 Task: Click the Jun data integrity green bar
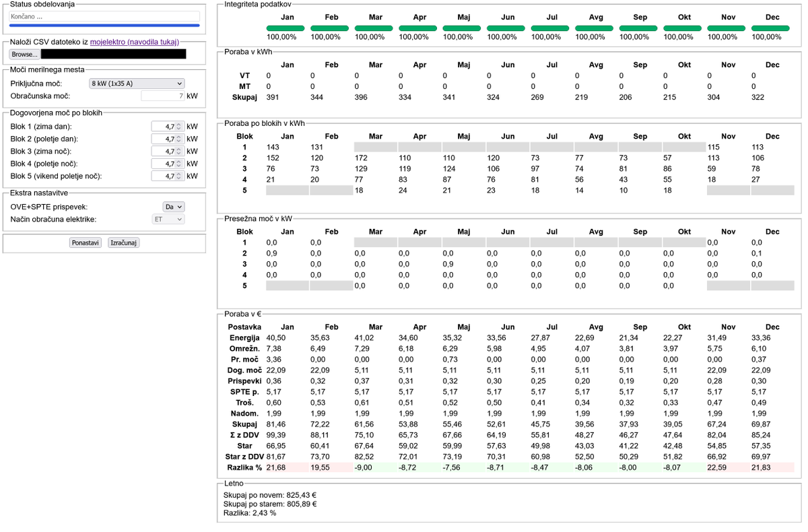point(506,28)
